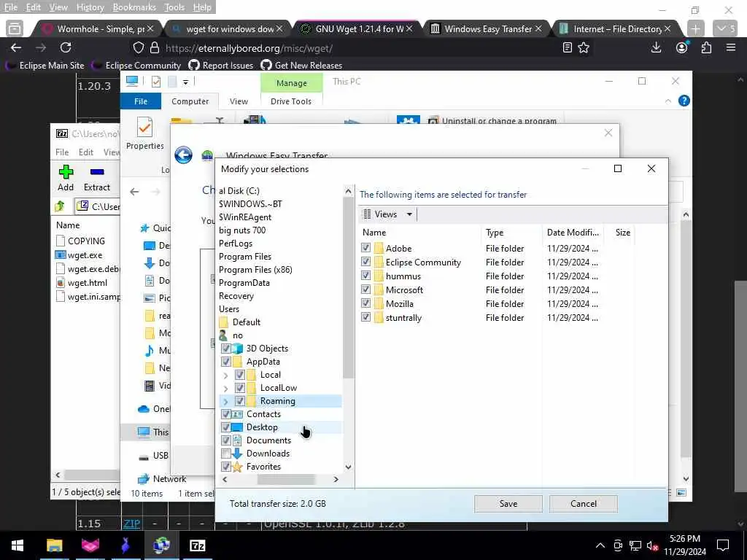Open Firefox hamburger application menu
The width and height of the screenshot is (747, 560).
point(731,47)
